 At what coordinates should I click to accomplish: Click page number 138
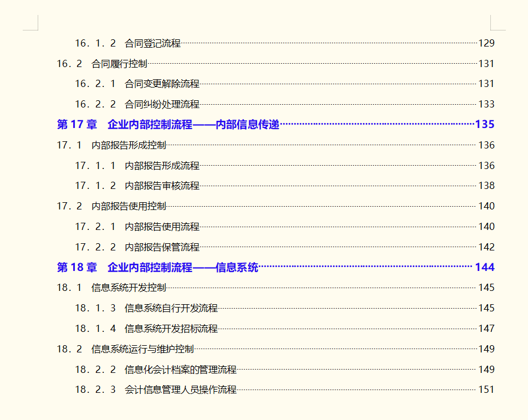coord(486,186)
